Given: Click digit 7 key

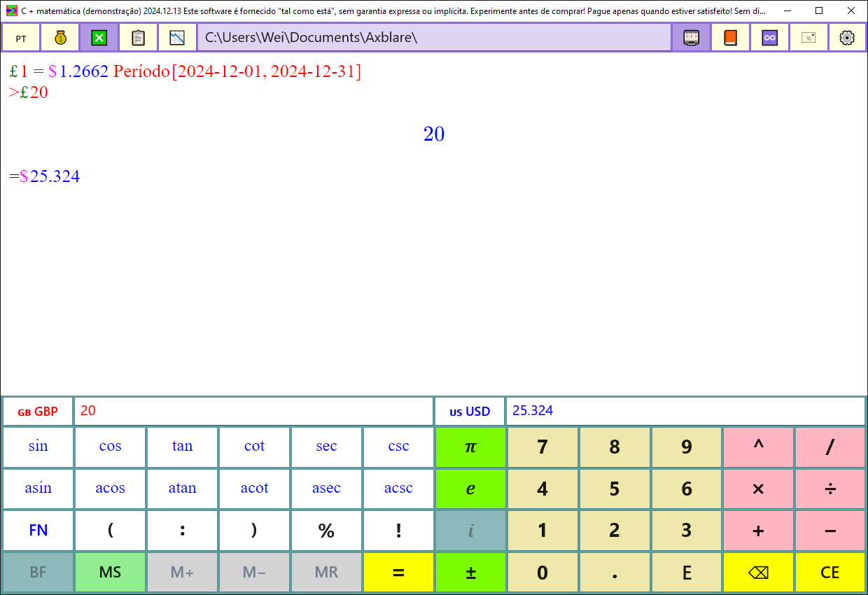Looking at the screenshot, I should 543,447.
